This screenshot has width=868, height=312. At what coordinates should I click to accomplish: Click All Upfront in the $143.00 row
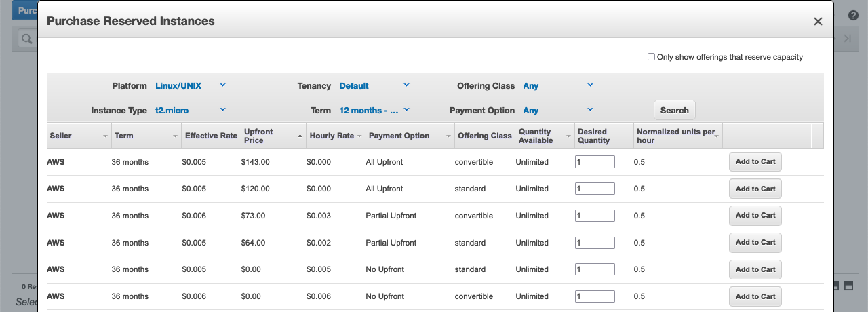384,162
